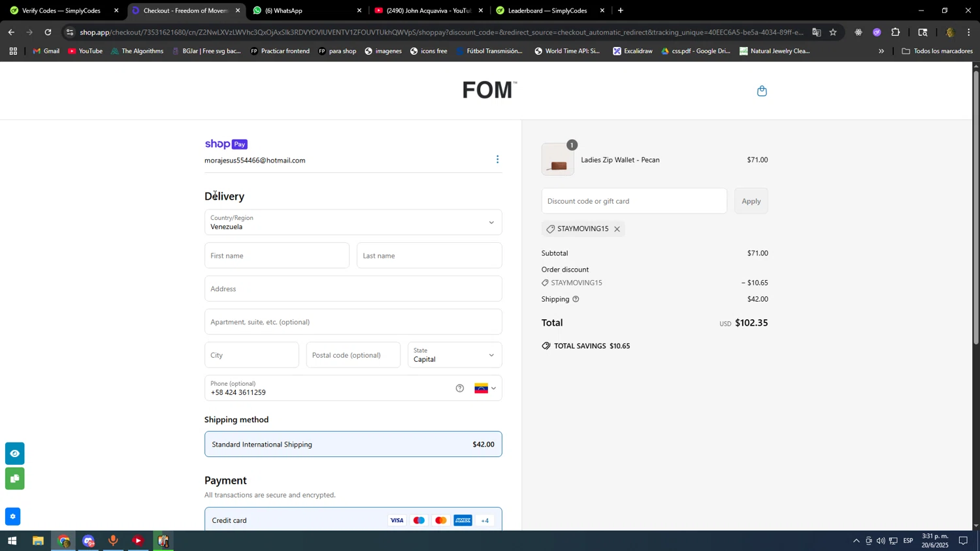This screenshot has height=551, width=980.
Task: Open the shopping bag cart icon
Action: point(762,91)
